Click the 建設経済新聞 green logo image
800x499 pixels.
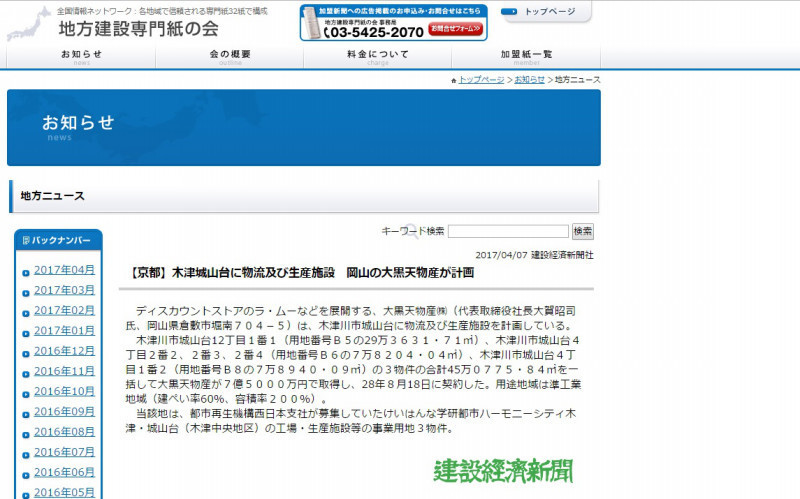tap(503, 470)
